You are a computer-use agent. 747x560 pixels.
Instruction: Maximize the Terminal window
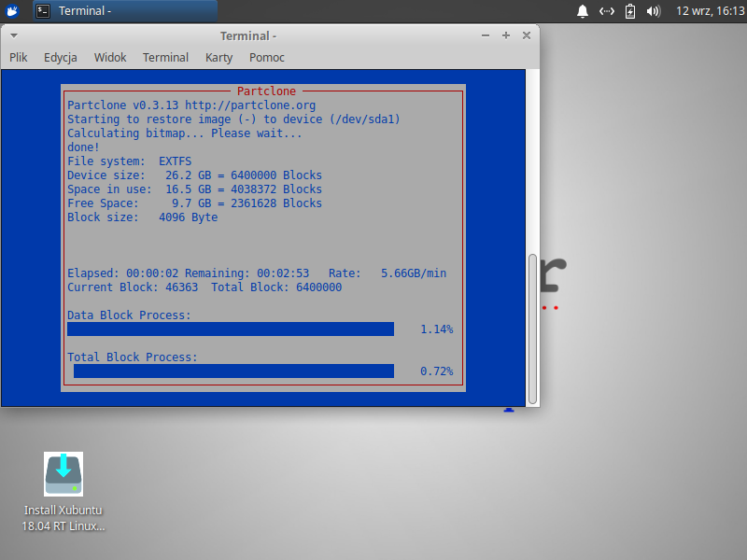(x=505, y=35)
